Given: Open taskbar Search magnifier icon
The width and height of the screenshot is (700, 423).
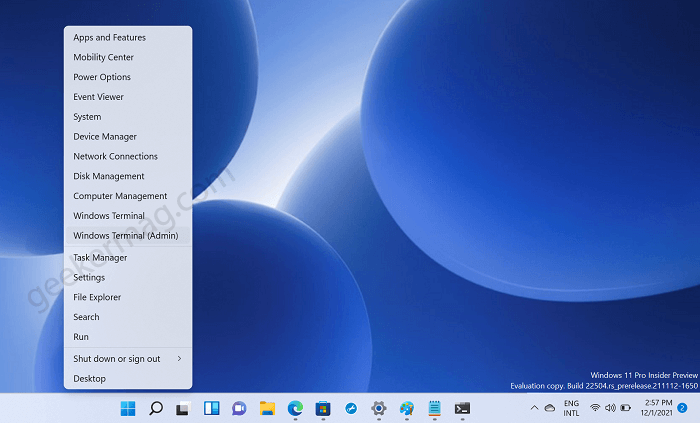Looking at the screenshot, I should coord(156,408).
